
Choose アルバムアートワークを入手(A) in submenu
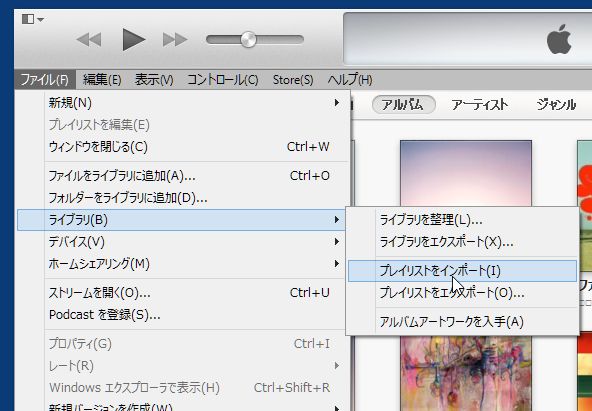tap(462, 322)
